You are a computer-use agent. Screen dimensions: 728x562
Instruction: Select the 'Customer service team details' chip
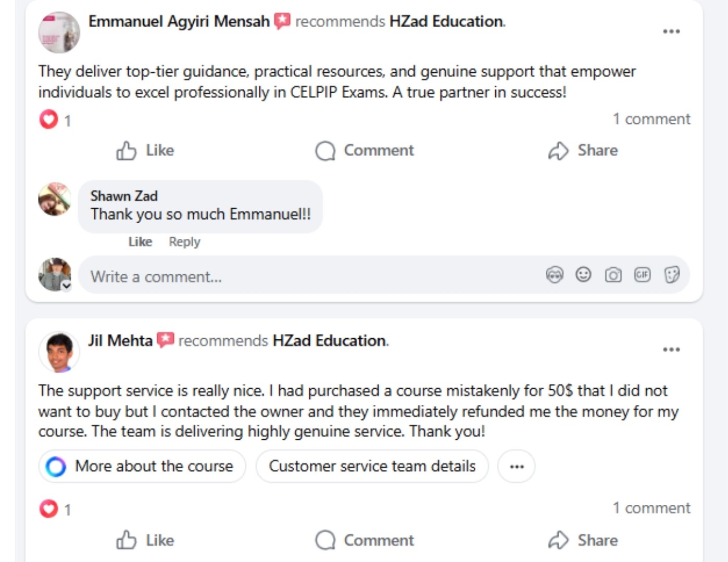(x=372, y=466)
